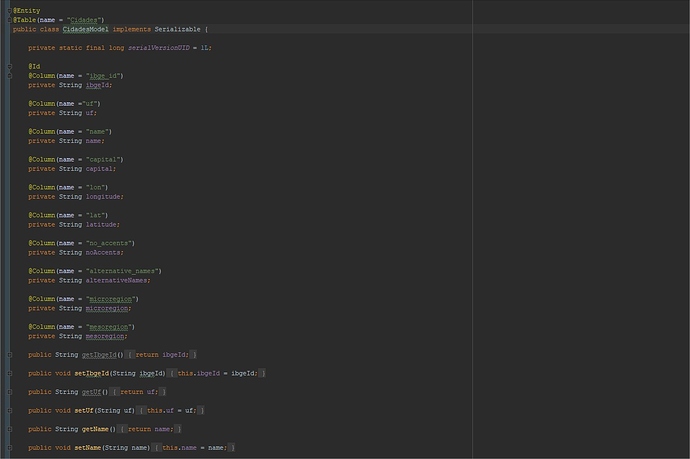Toggle fold marker beside @Column ibge_id line
The image size is (690, 459).
pos(9,76)
